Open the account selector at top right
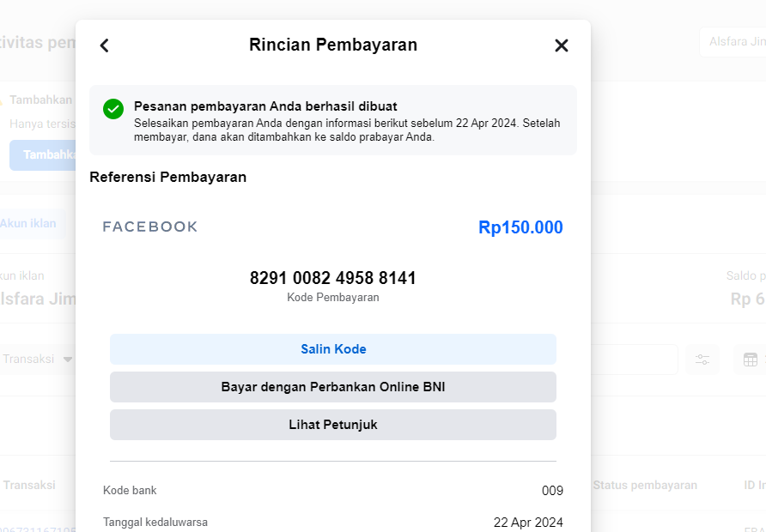Image resolution: width=766 pixels, height=532 pixels. click(734, 42)
